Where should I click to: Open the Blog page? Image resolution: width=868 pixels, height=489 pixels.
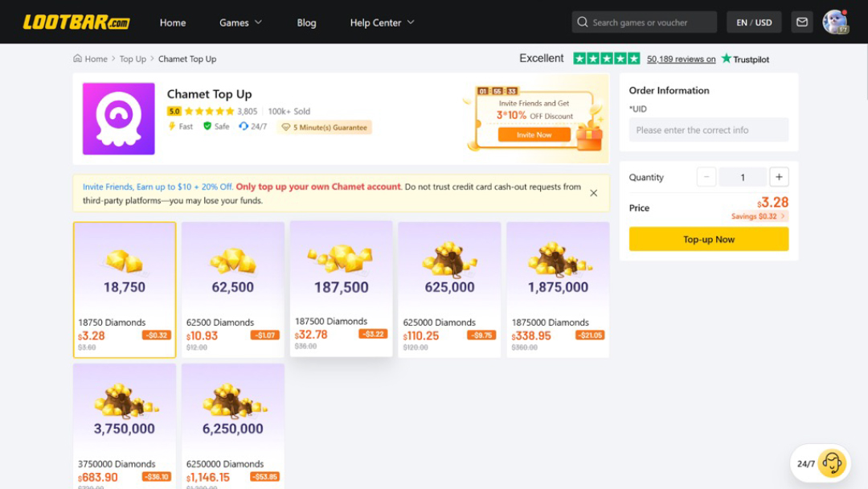coord(306,23)
